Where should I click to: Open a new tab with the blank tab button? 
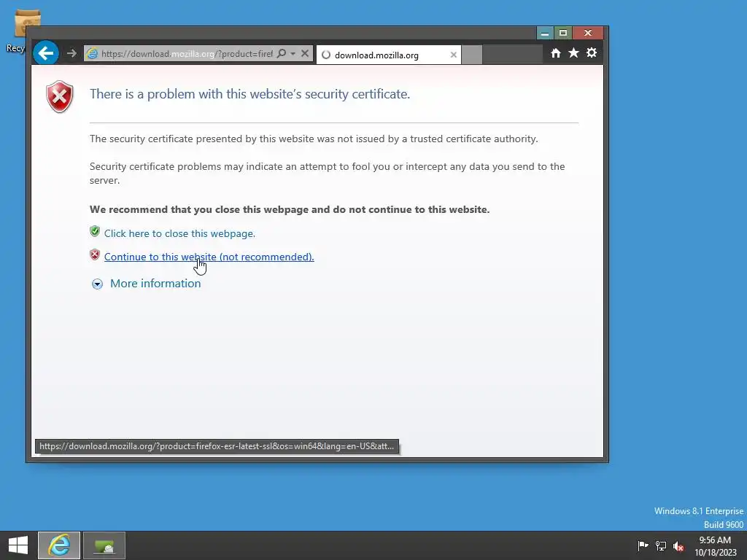point(472,55)
